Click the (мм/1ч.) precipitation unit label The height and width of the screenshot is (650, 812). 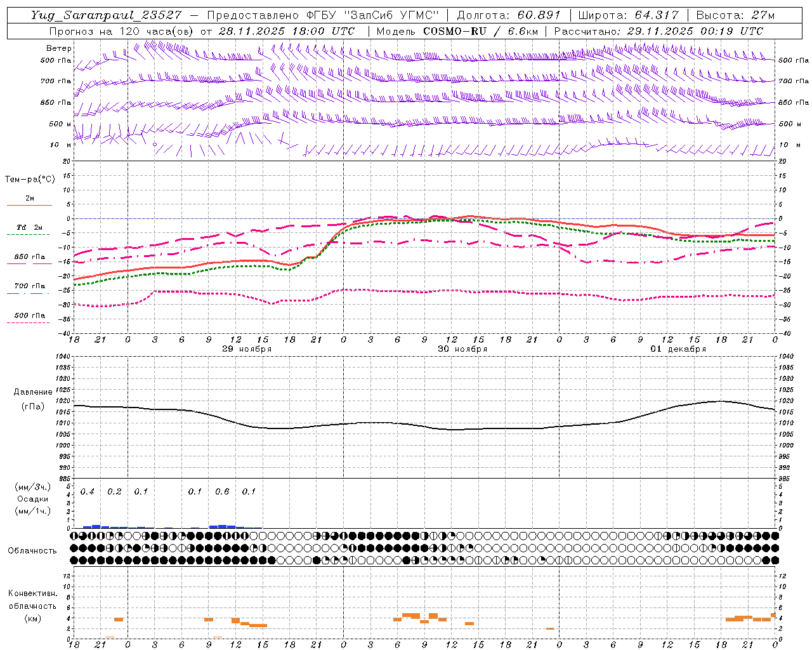click(32, 511)
